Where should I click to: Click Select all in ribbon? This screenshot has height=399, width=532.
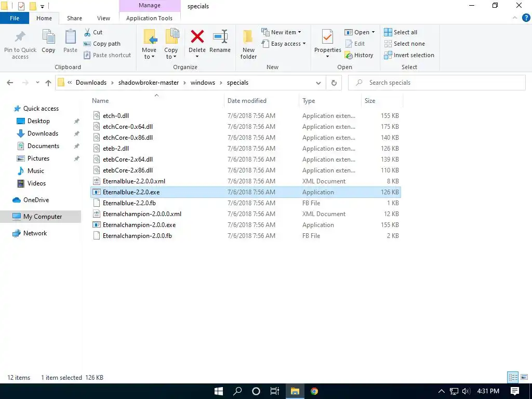[x=401, y=32]
